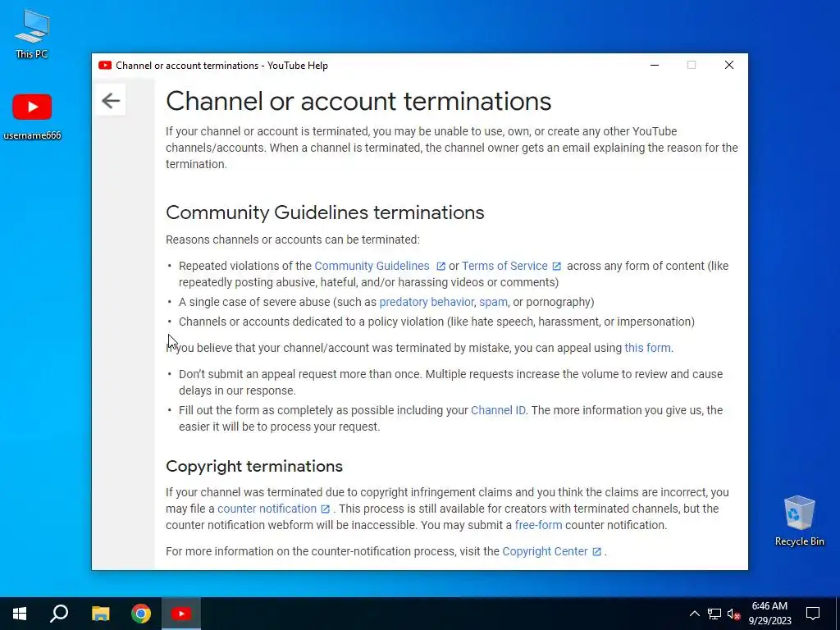
Task: Visit the Copyright Center link
Action: pos(545,551)
